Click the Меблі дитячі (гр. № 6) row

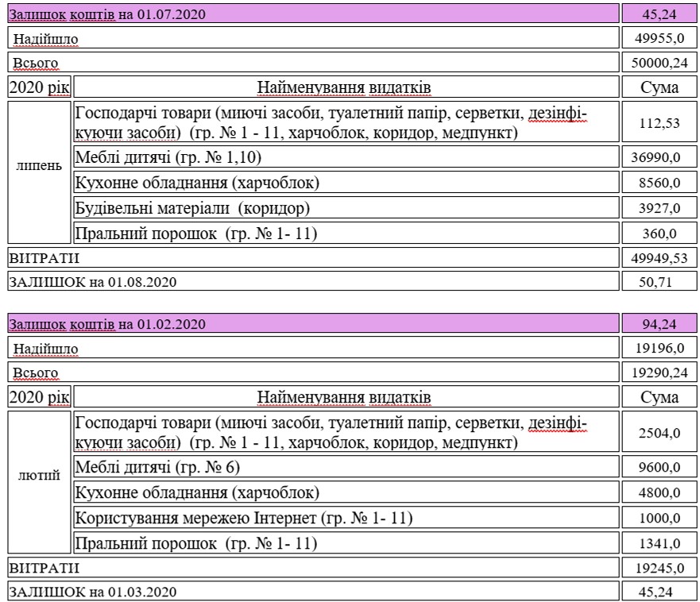345,466
